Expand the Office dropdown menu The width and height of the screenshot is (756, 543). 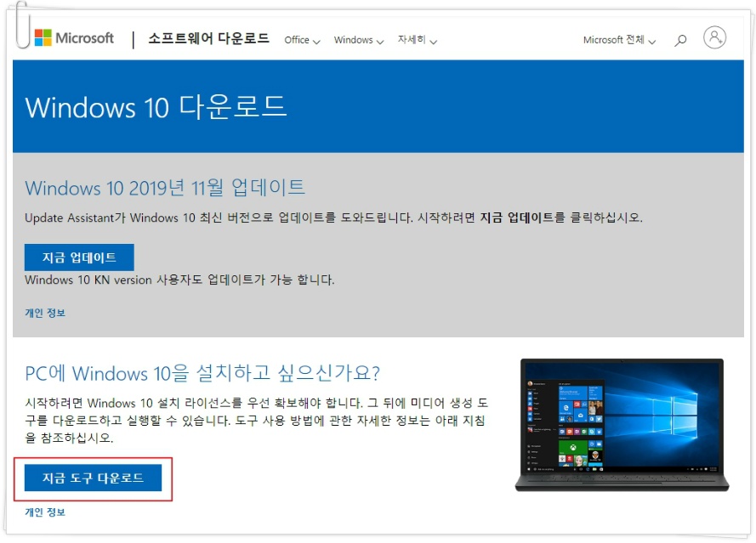tap(302, 40)
